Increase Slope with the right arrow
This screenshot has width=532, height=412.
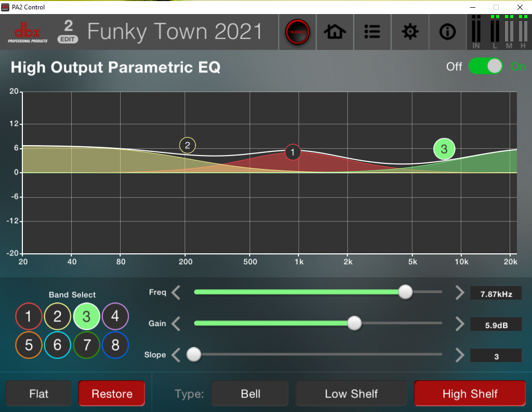pos(459,355)
